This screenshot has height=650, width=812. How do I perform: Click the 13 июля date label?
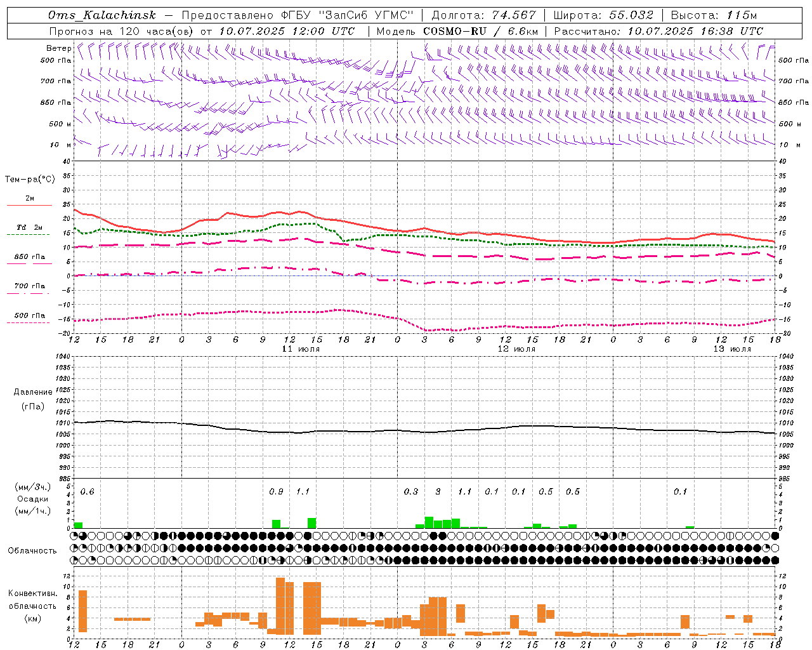pyautogui.click(x=732, y=349)
